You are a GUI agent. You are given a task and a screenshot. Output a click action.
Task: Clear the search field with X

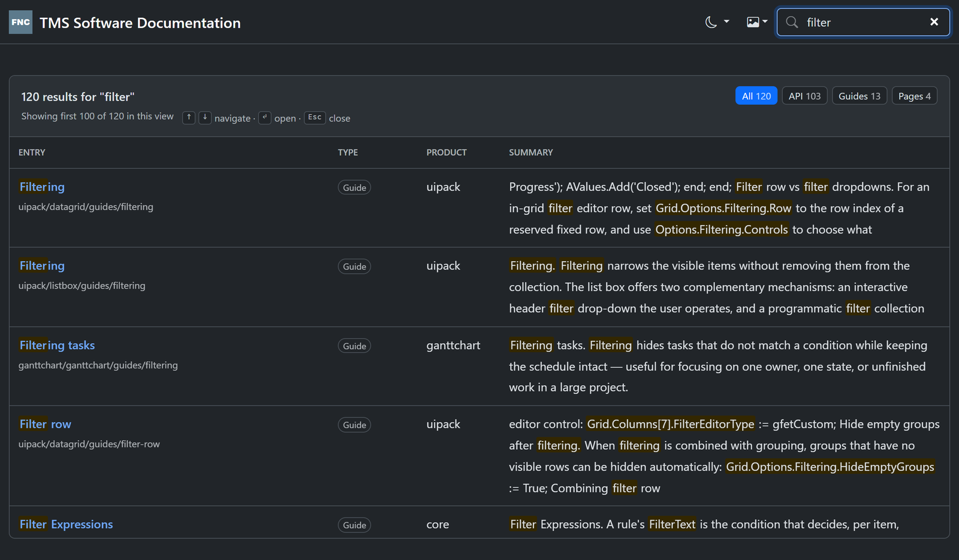click(x=934, y=22)
